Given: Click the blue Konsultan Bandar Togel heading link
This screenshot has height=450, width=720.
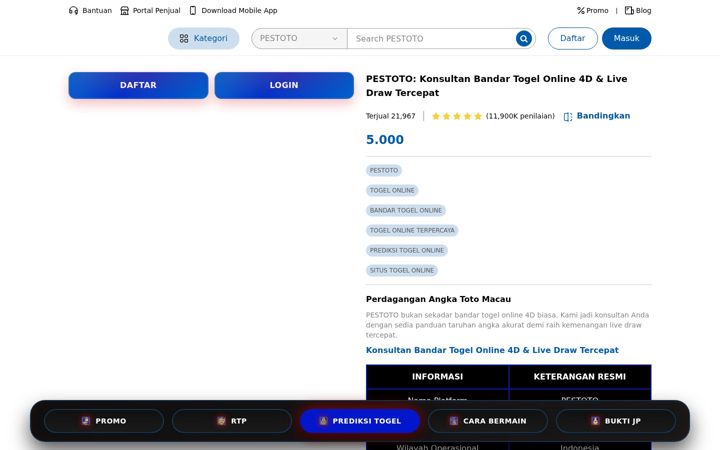Looking at the screenshot, I should (x=492, y=350).
